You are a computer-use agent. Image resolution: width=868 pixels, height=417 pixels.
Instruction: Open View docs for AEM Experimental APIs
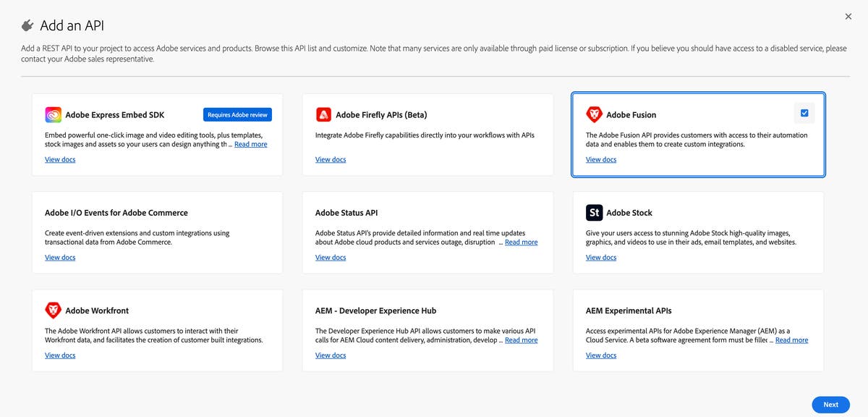tap(601, 355)
